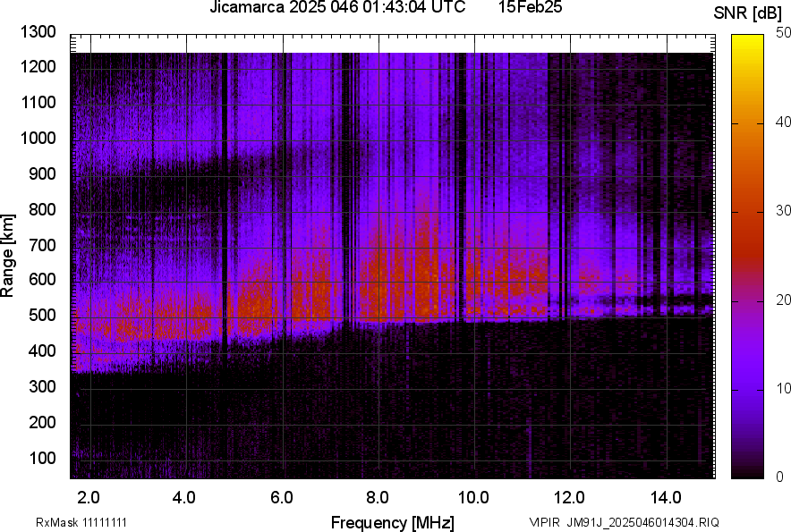Select the 500 km range tick label
This screenshot has height=532, width=791.
[47, 316]
